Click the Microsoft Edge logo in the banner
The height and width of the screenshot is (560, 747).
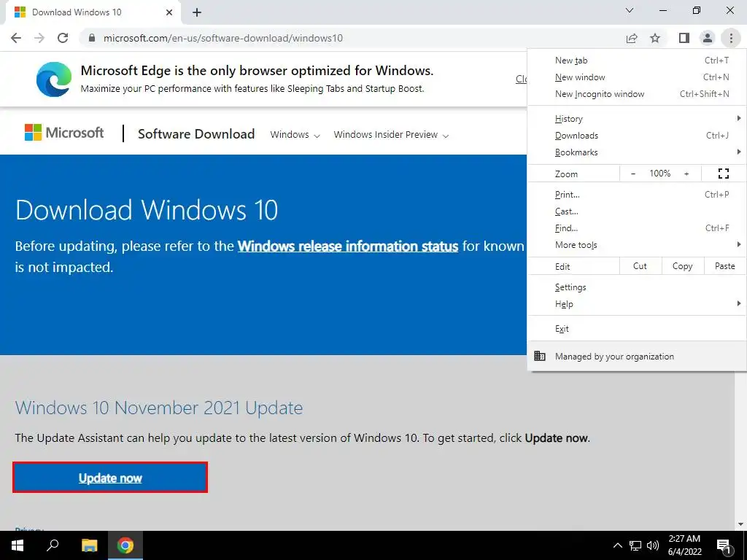pyautogui.click(x=54, y=79)
